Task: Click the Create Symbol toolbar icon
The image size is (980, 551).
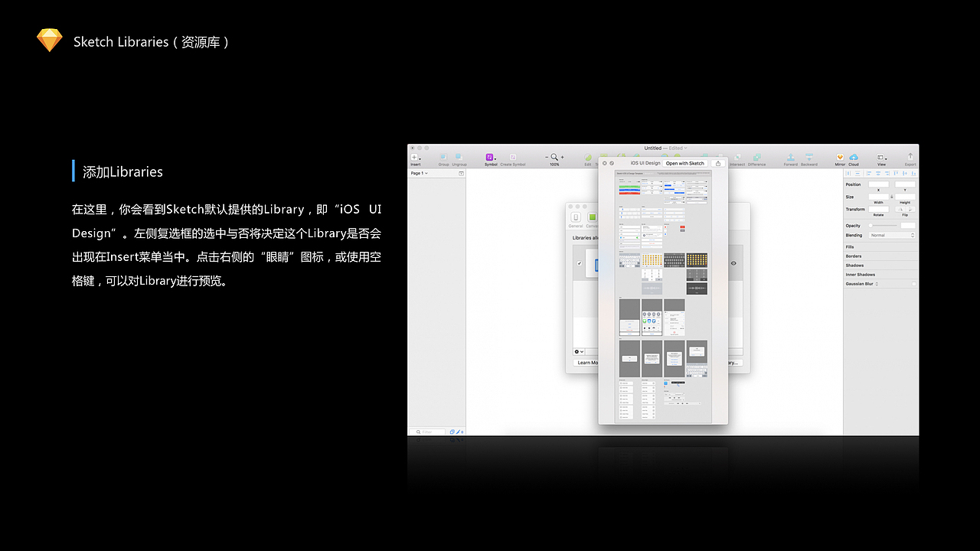Action: [x=513, y=157]
